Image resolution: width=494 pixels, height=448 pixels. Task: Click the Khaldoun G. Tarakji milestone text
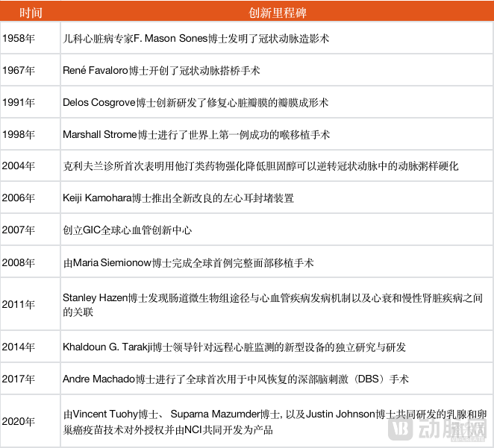click(234, 347)
